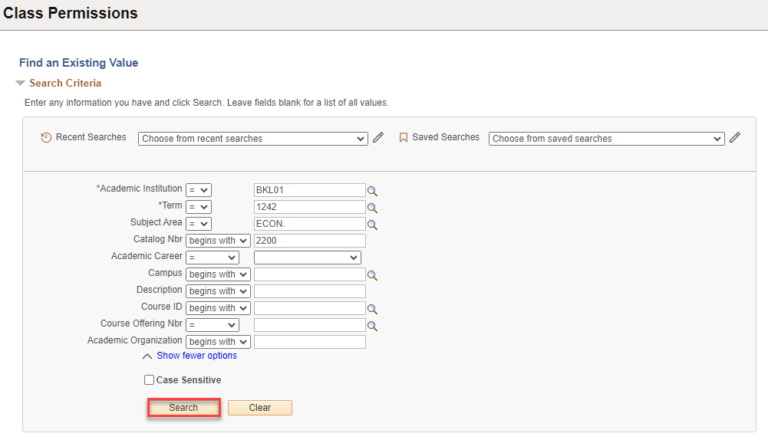Viewport: 768px width, 440px height.
Task: Click the saved searches pencil edit icon
Action: [x=735, y=138]
